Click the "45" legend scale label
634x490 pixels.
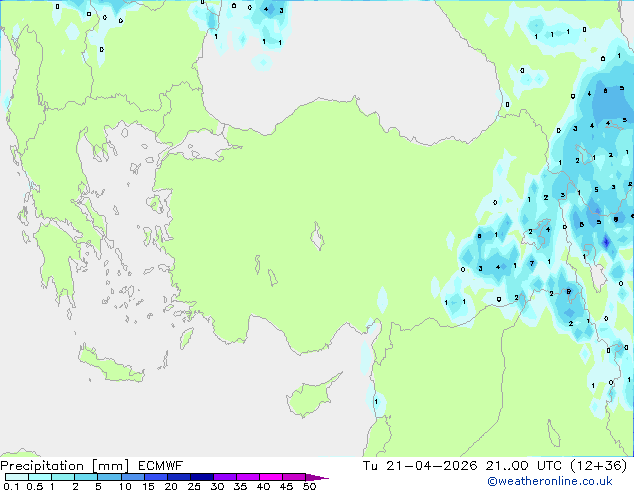286,486
